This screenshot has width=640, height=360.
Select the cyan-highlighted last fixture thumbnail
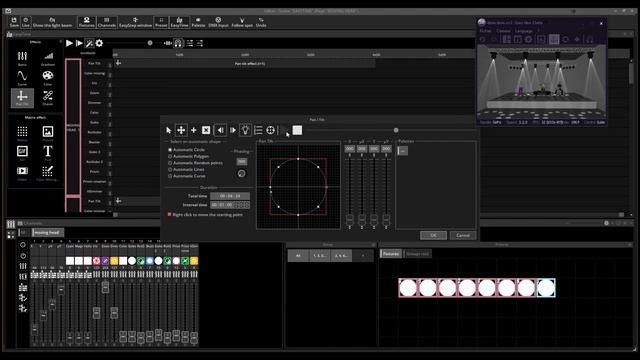coord(546,288)
